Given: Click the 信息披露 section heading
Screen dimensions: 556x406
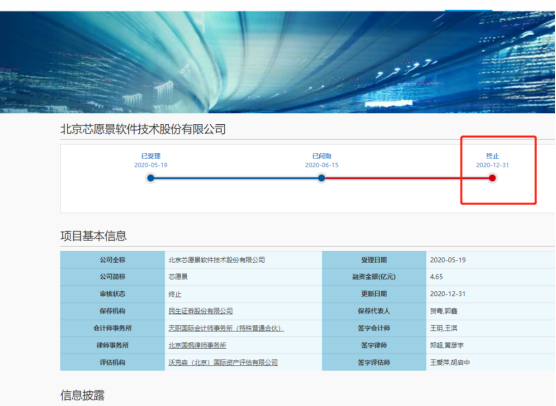Looking at the screenshot, I should pos(82,395).
